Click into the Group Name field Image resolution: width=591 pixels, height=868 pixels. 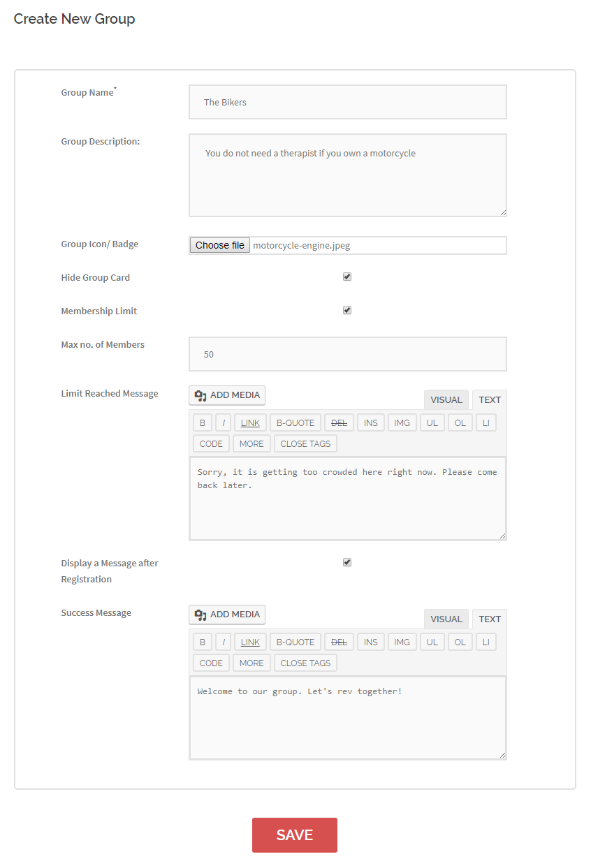point(347,102)
